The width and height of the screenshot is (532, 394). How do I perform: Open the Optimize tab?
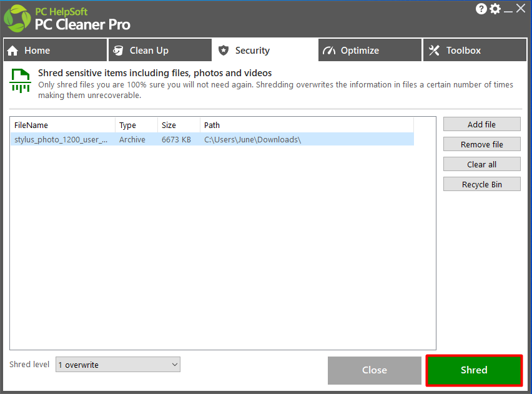(370, 50)
